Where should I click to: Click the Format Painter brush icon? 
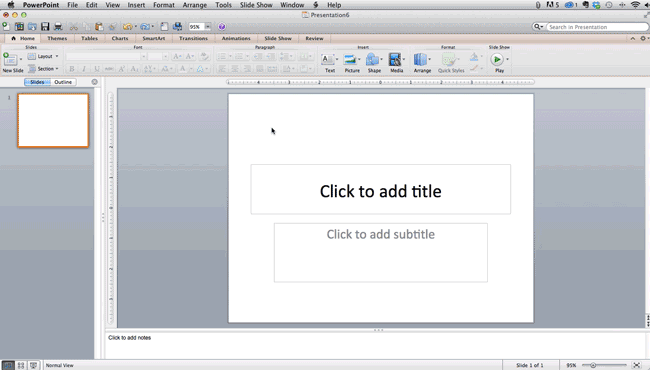[112, 27]
